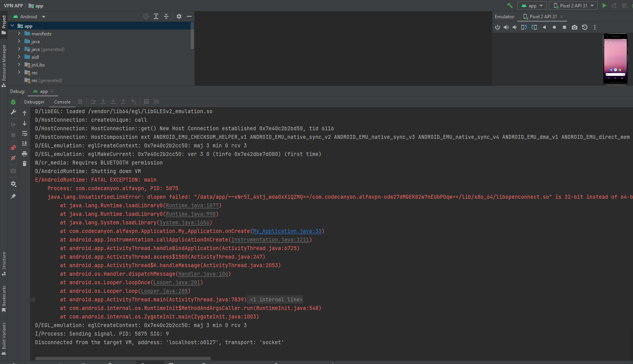
Task: Click the green Debug bug icon
Action: click(13, 102)
